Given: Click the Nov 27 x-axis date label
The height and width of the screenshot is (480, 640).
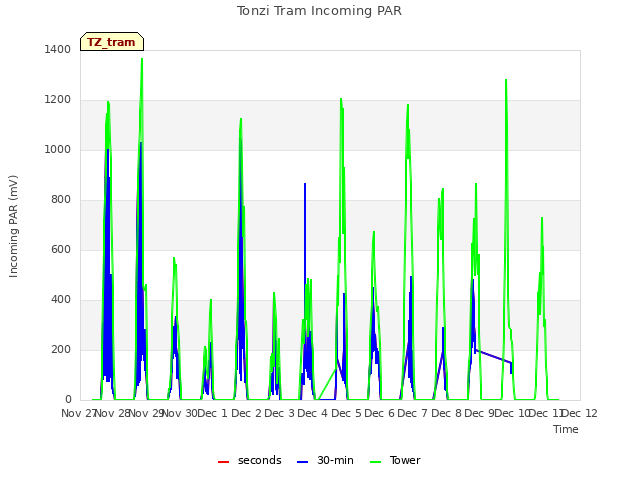Looking at the screenshot, I should pyautogui.click(x=78, y=413).
